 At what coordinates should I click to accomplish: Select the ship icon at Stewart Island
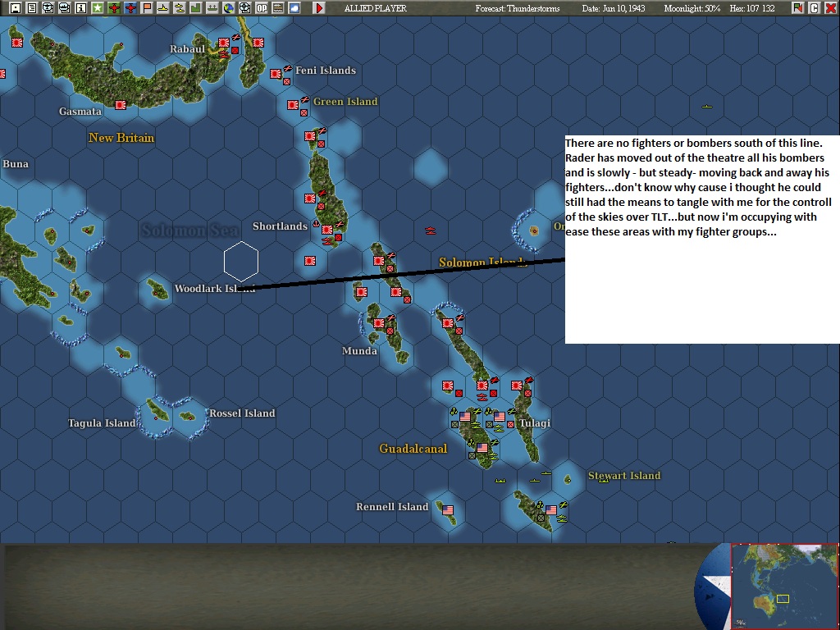[x=604, y=481]
